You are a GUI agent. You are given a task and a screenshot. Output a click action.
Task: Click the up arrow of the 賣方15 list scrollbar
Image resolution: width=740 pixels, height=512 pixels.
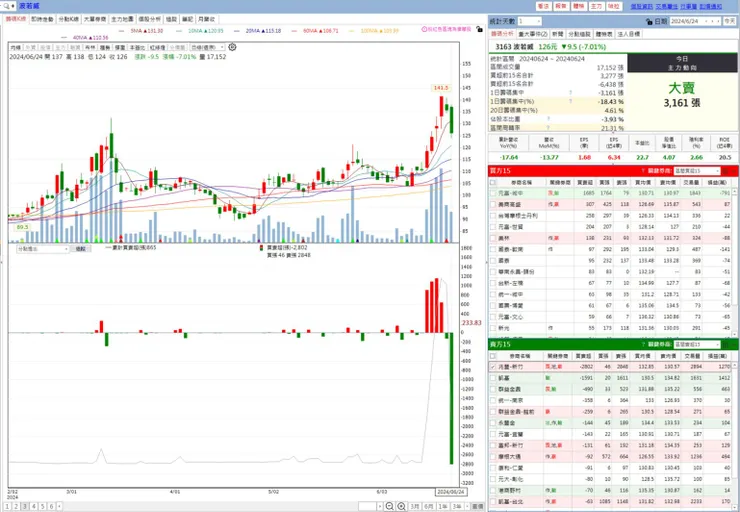[x=734, y=365]
